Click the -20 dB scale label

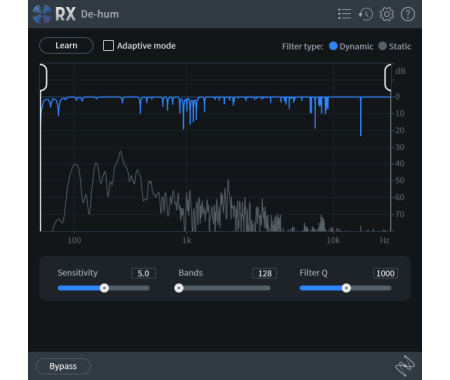399,130
